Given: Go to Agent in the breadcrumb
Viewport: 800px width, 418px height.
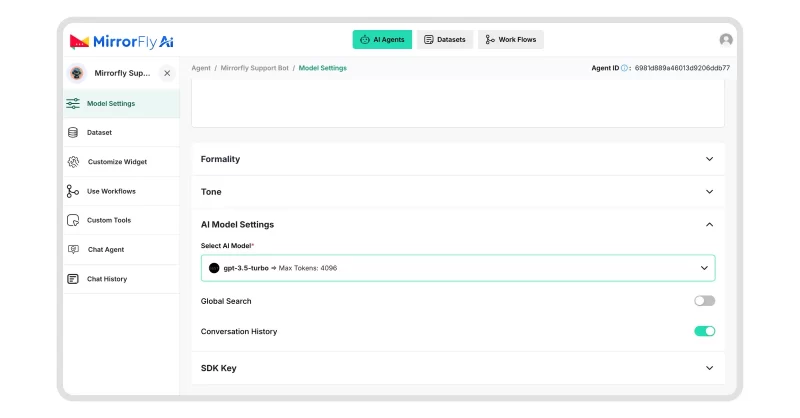Looking at the screenshot, I should [201, 68].
